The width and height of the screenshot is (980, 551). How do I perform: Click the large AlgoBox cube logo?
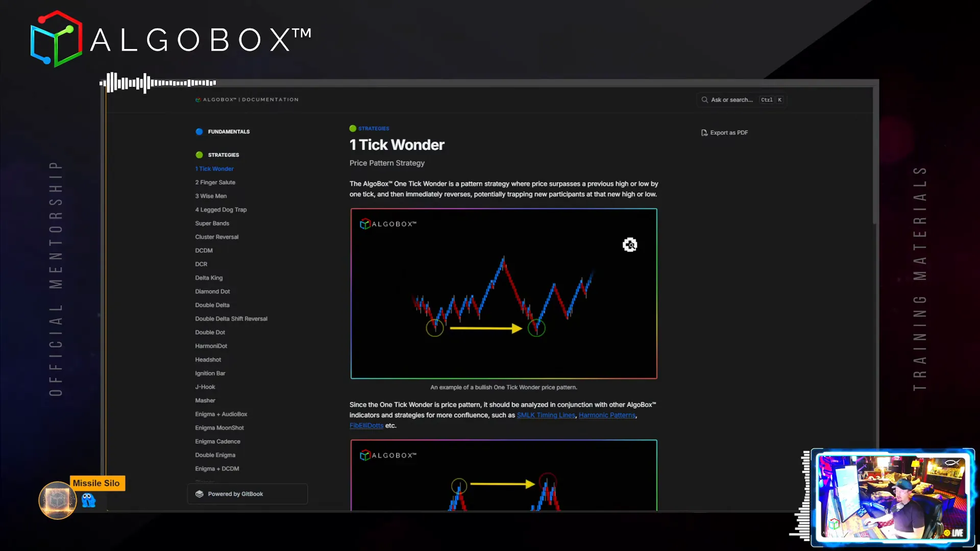tap(56, 39)
